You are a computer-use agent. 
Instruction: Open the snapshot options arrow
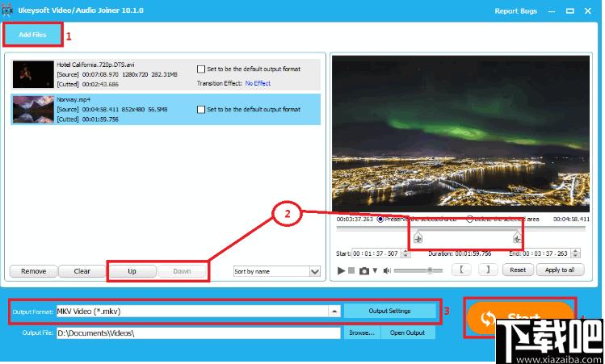coord(375,271)
